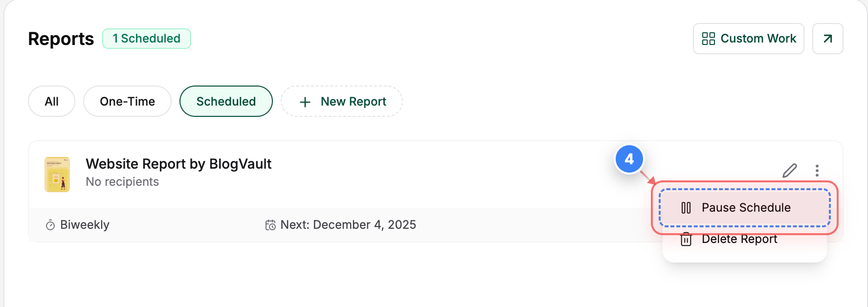The height and width of the screenshot is (307, 868).
Task: Click the No recipients text
Action: pos(122,181)
